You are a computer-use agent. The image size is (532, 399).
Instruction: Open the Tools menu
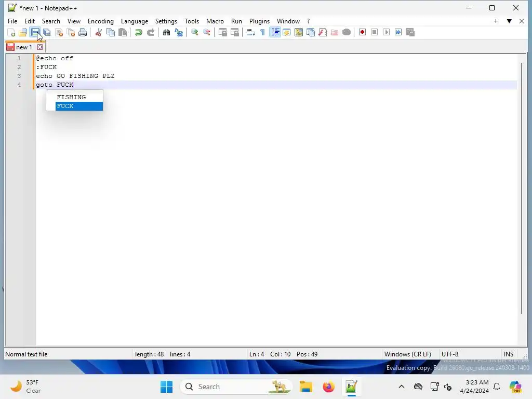(x=192, y=21)
